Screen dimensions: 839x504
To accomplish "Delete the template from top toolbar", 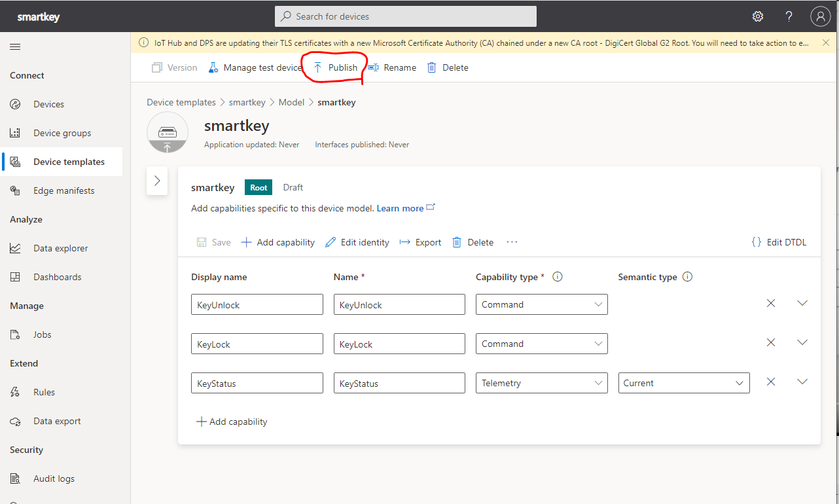I will pyautogui.click(x=448, y=67).
